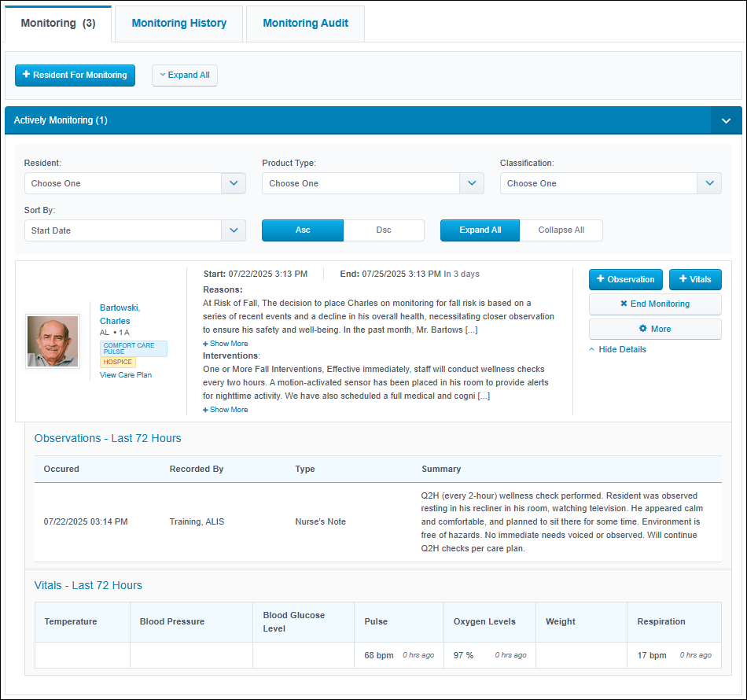Click Nurse's Note type cell
Image resolution: width=747 pixels, height=700 pixels.
[321, 521]
